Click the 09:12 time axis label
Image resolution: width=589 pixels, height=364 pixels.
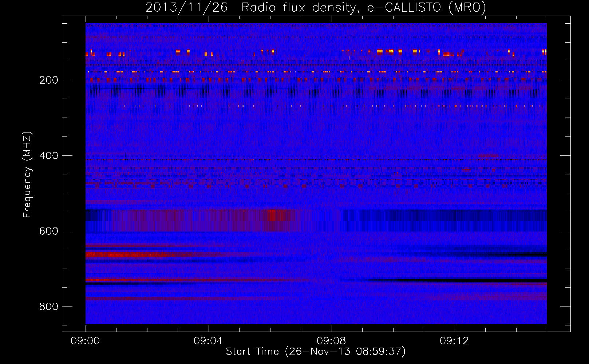pyautogui.click(x=455, y=341)
